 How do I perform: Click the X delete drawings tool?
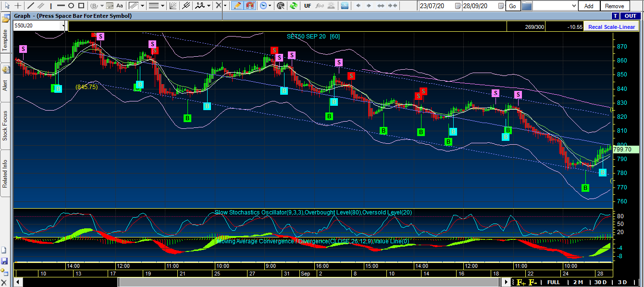coord(219,6)
